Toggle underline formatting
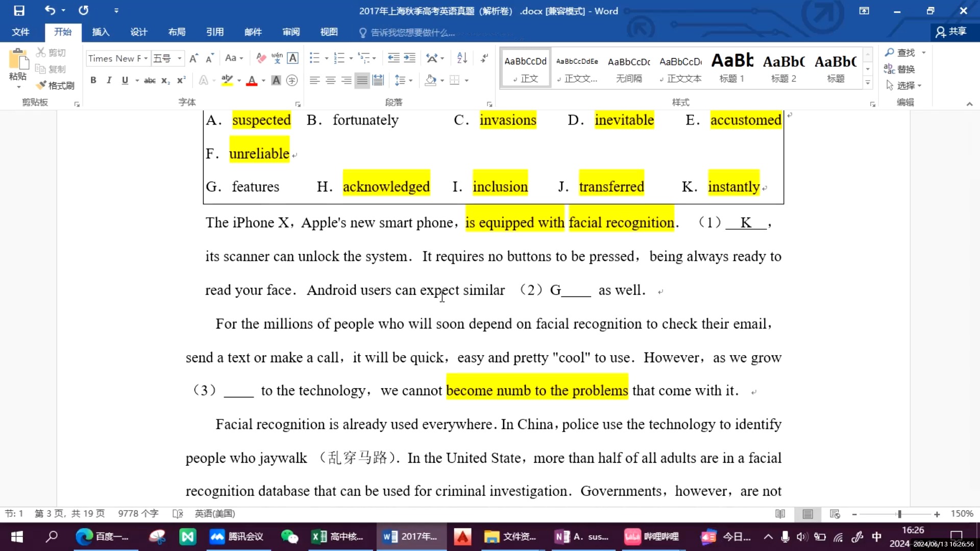The image size is (980, 551). (125, 81)
